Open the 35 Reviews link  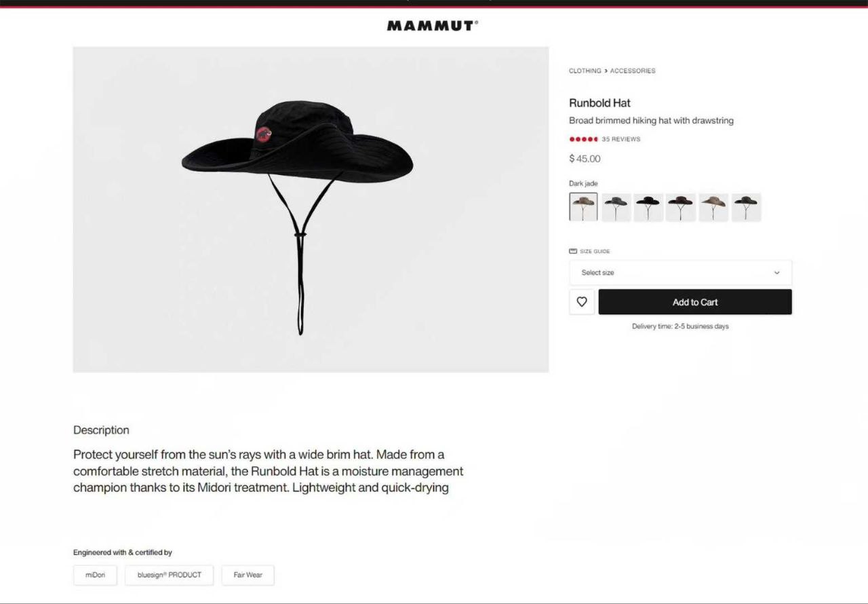tap(621, 139)
